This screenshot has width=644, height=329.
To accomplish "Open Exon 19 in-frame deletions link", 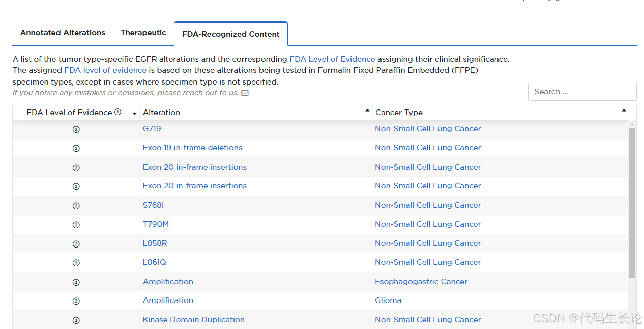I will (x=193, y=148).
